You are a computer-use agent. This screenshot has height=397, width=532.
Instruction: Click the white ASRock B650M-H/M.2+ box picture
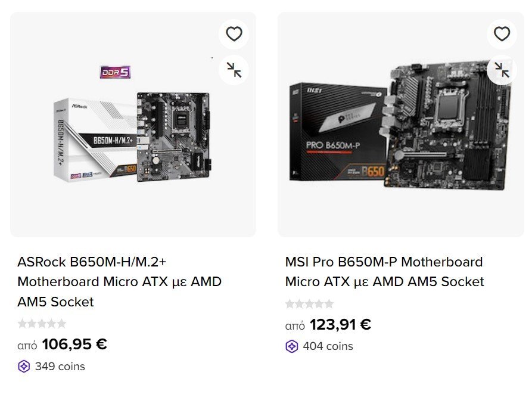point(95,140)
